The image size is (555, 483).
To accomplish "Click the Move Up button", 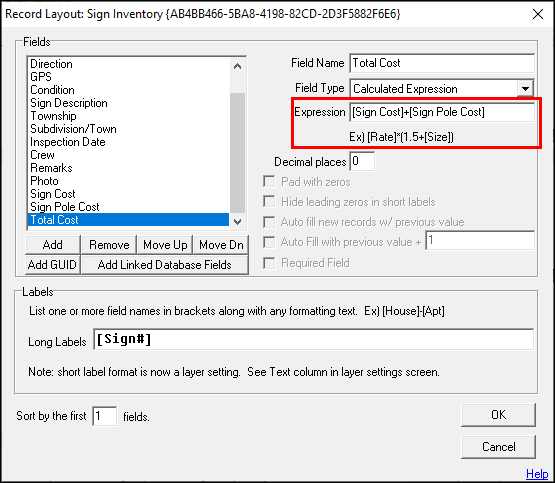I will pos(165,245).
